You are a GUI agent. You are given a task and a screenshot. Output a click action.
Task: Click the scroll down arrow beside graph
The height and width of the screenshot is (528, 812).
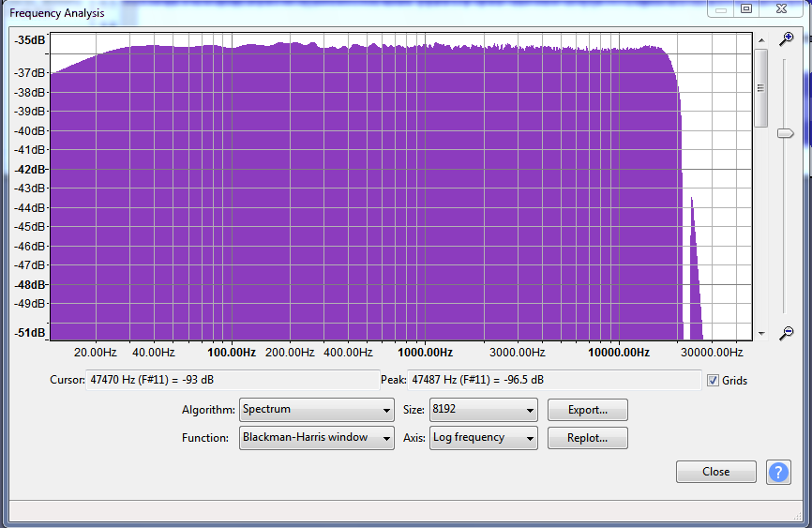click(x=760, y=334)
